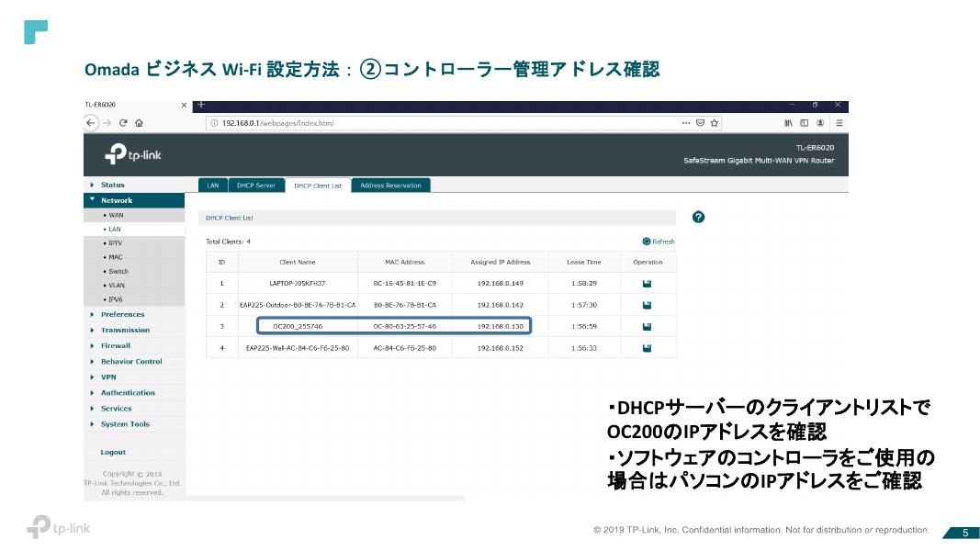980x551 pixels.
Task: Expand the System Tools section
Action: click(x=125, y=424)
